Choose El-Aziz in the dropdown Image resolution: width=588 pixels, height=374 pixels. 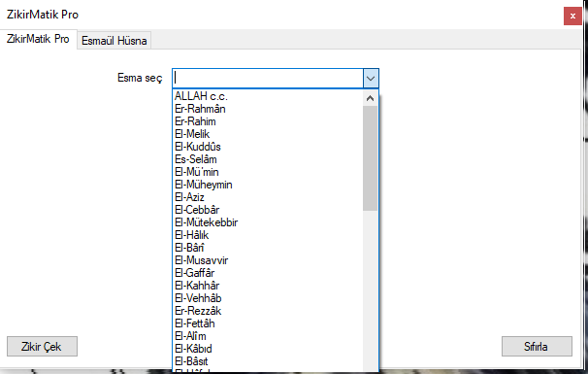(x=268, y=197)
